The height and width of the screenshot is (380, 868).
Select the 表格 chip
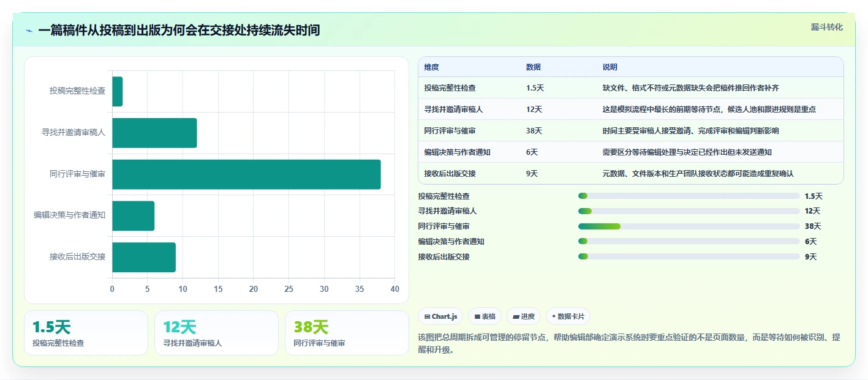pyautogui.click(x=485, y=316)
